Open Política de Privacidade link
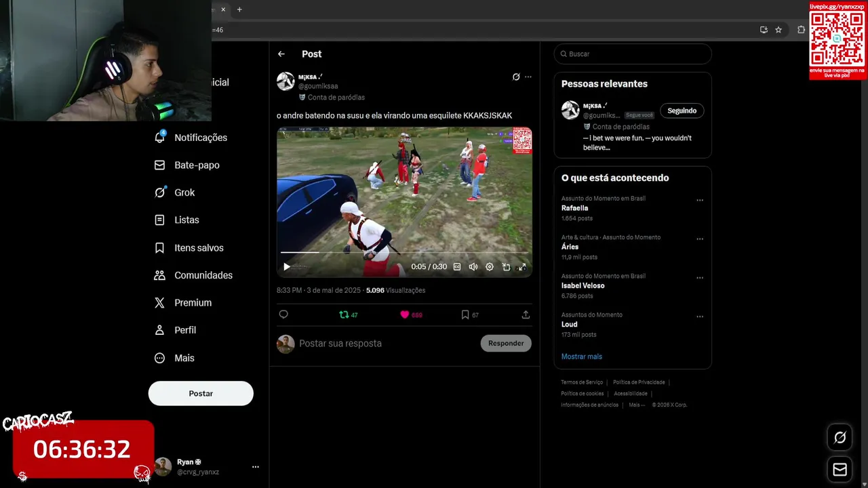The height and width of the screenshot is (488, 868). pyautogui.click(x=639, y=382)
